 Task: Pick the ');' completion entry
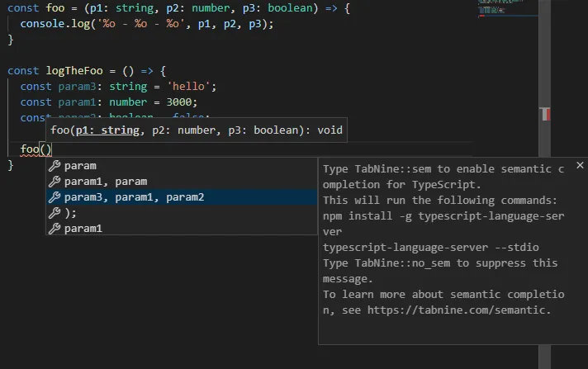tap(182, 213)
